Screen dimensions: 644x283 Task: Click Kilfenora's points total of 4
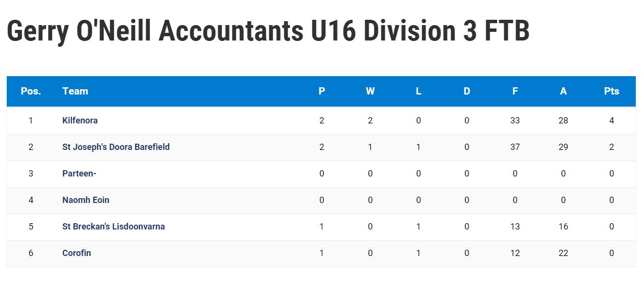[612, 121]
